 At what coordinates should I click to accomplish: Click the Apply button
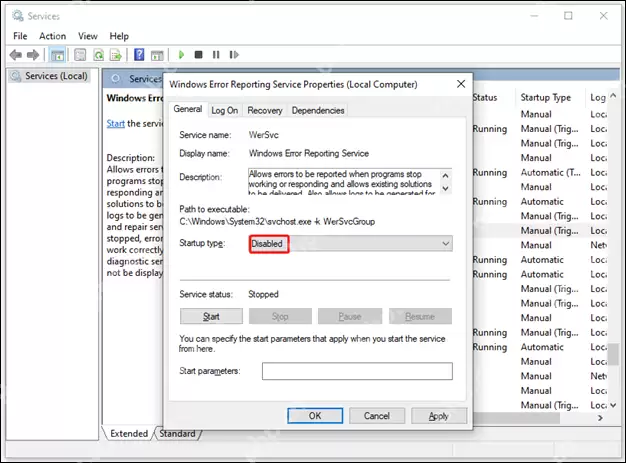439,416
